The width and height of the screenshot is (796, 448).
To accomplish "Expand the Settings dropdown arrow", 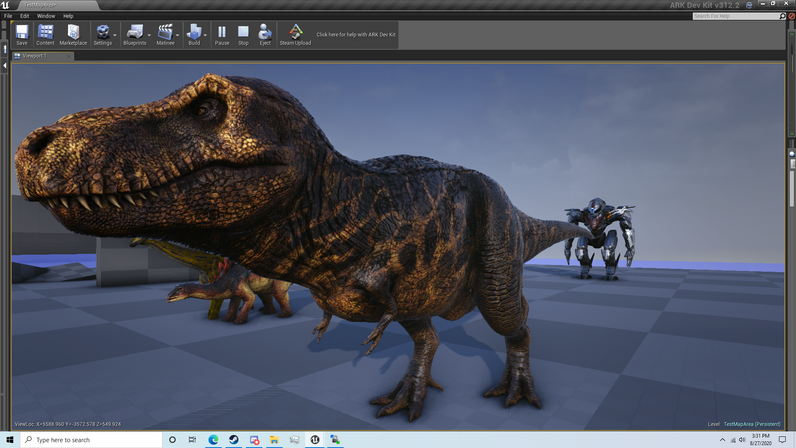I will (115, 35).
